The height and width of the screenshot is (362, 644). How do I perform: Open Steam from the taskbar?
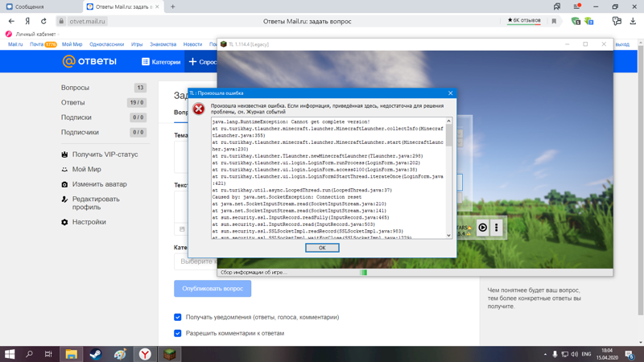[95, 354]
